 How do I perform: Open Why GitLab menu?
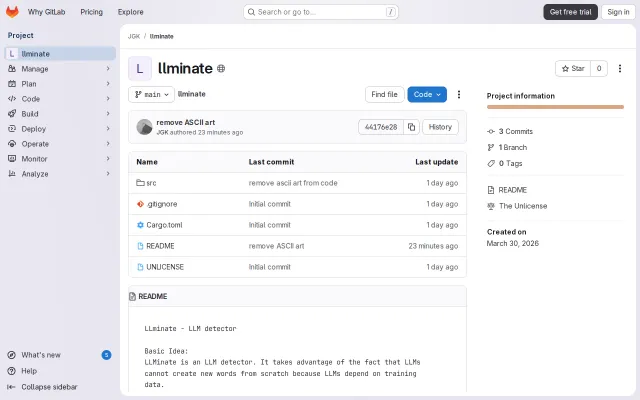tap(47, 12)
